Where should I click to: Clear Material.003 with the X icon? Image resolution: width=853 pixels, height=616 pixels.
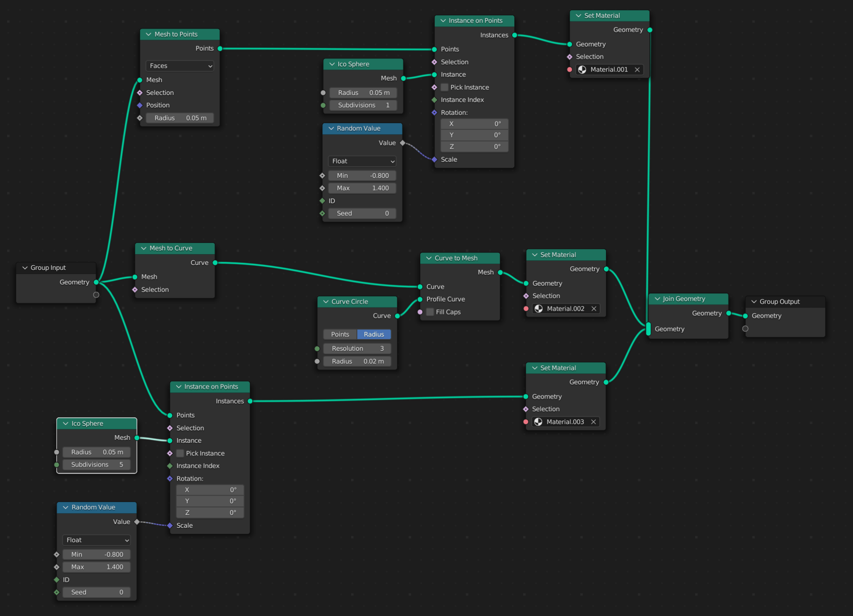[593, 422]
